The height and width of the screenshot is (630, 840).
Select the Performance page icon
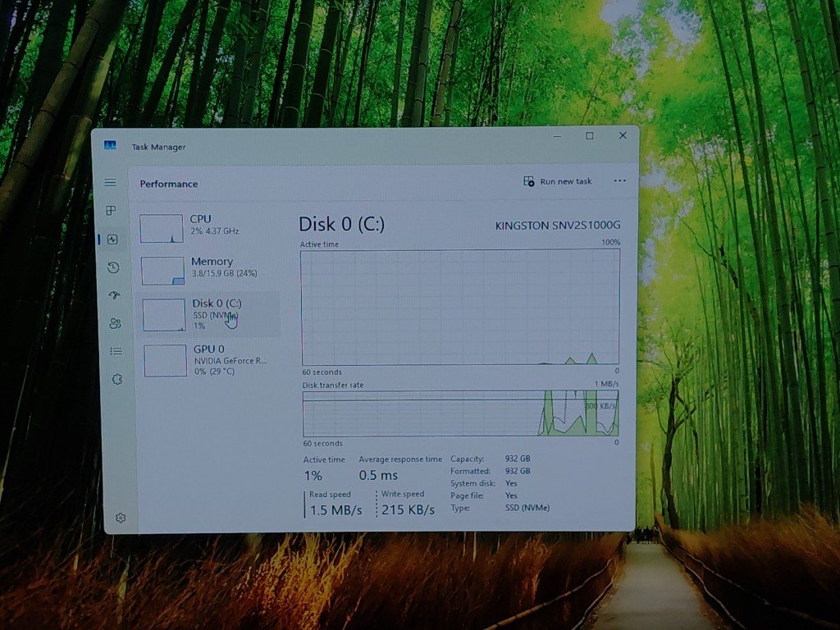(112, 240)
